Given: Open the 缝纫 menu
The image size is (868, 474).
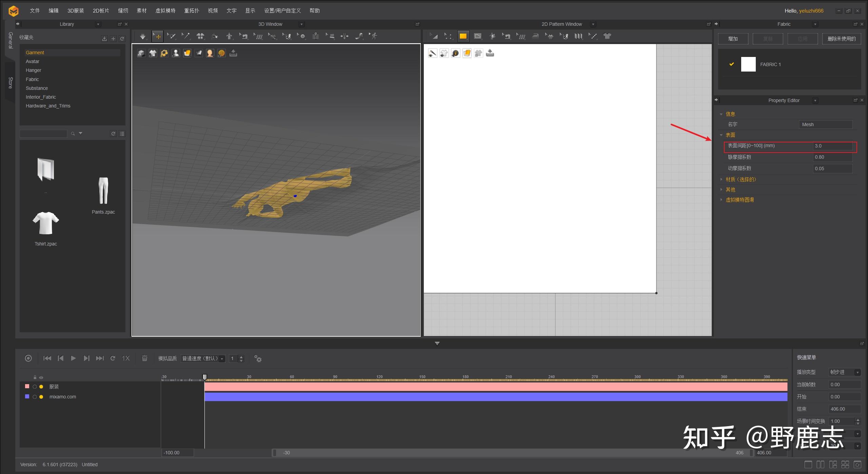Looking at the screenshot, I should (x=123, y=11).
